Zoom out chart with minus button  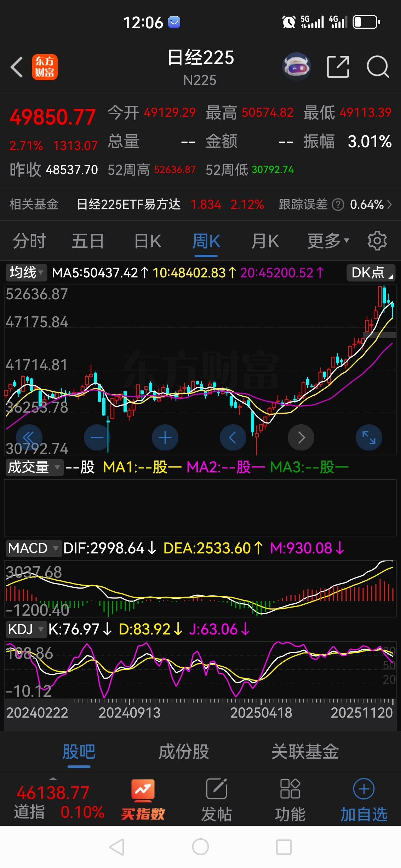click(x=97, y=438)
